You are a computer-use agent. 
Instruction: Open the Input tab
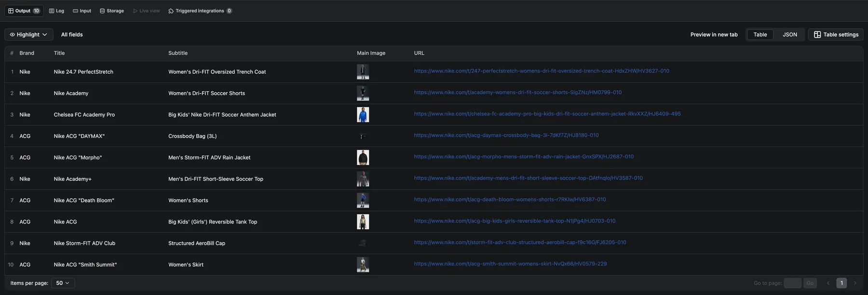coord(82,11)
